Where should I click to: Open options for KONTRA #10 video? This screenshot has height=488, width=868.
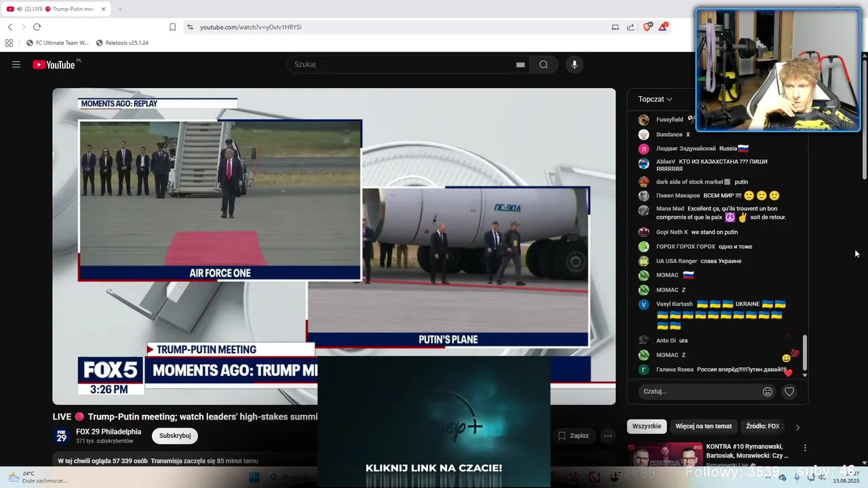point(805,448)
